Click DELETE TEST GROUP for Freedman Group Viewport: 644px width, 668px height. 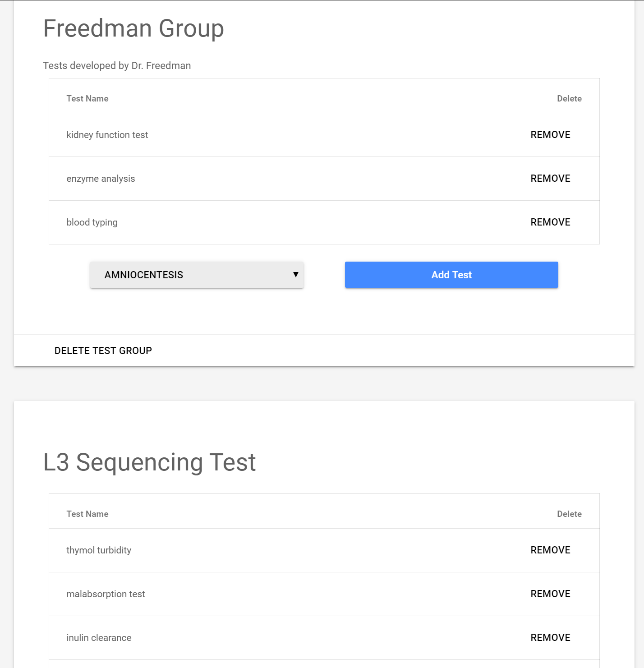[x=103, y=351]
